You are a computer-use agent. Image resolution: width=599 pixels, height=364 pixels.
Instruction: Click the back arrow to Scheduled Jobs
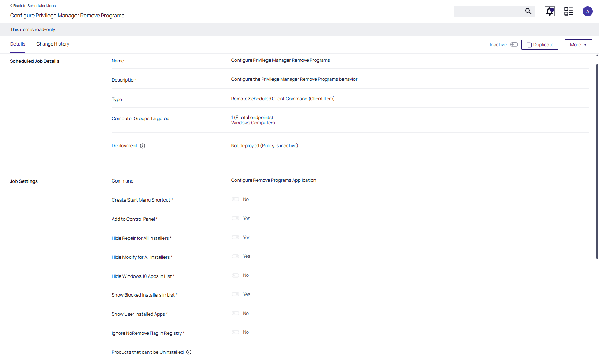point(11,6)
